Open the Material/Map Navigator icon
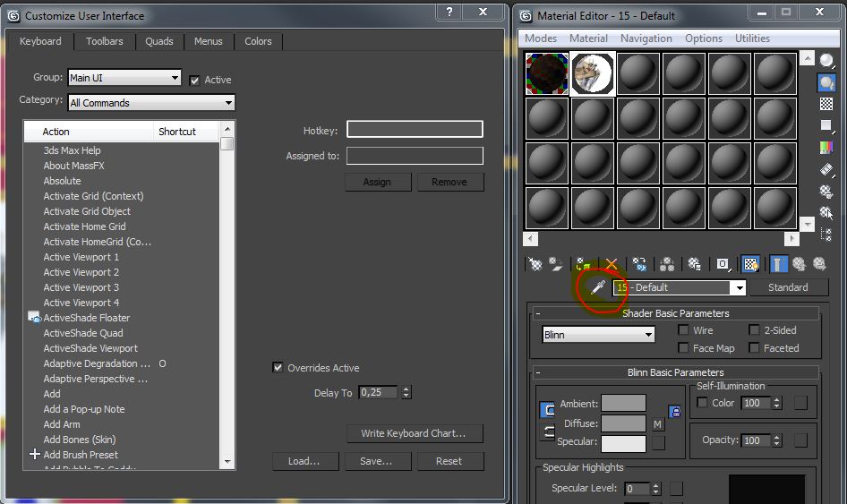The height and width of the screenshot is (504, 847). [x=826, y=234]
